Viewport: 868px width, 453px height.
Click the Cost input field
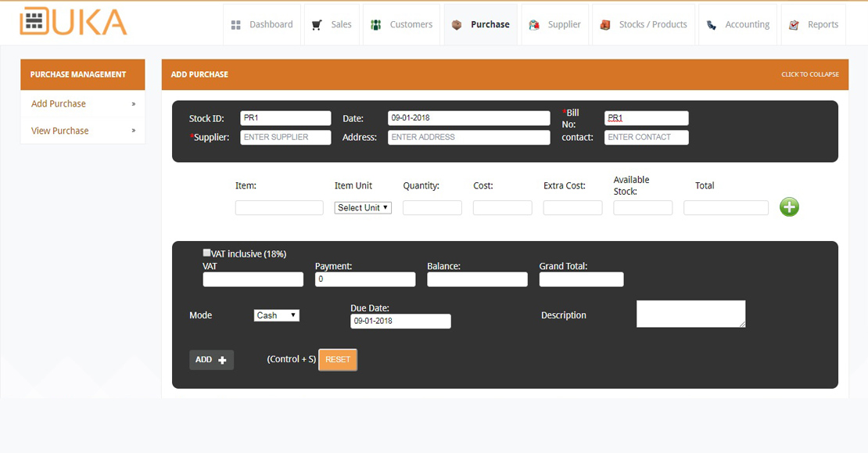[x=503, y=207]
